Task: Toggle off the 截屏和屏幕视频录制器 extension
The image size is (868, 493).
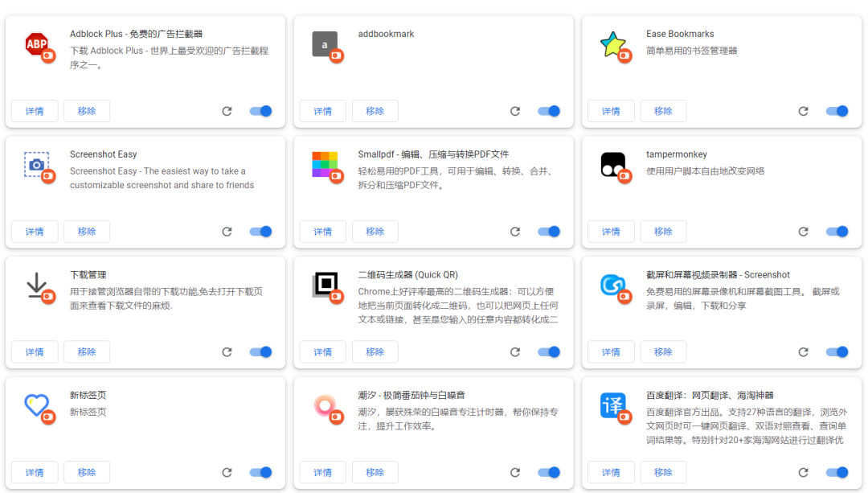Action: coord(837,352)
